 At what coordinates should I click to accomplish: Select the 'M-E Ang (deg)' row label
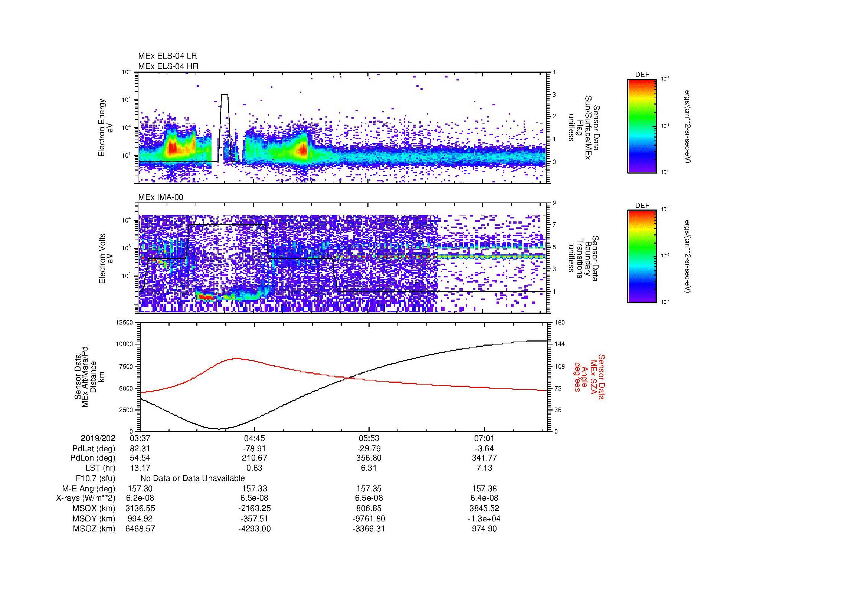point(89,488)
